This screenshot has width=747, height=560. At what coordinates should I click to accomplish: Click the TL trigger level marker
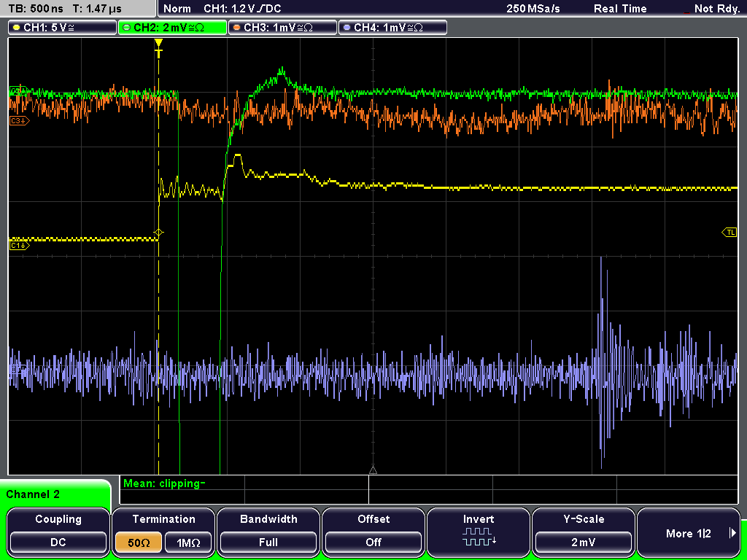coord(729,233)
